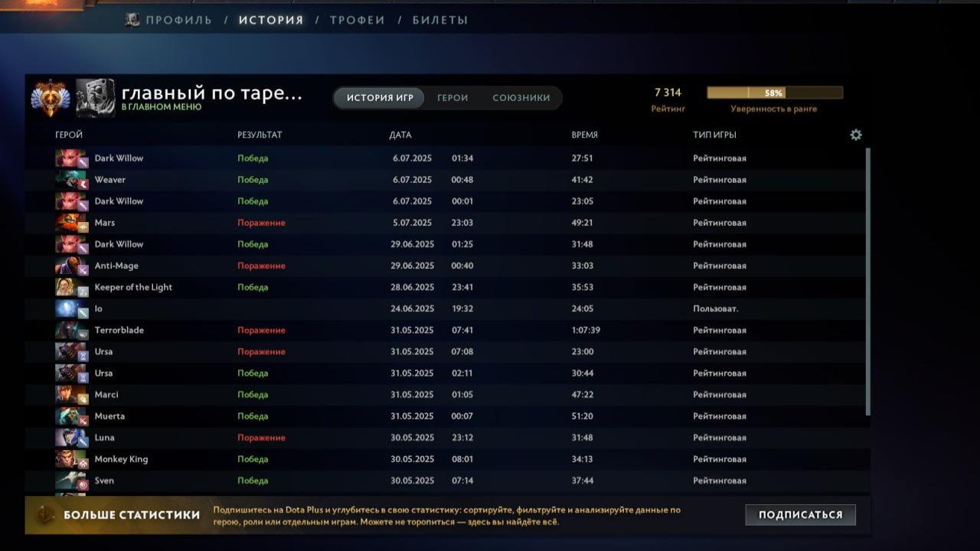This screenshot has width=980, height=551.
Task: Click the match list scrollbar
Action: [x=867, y=282]
